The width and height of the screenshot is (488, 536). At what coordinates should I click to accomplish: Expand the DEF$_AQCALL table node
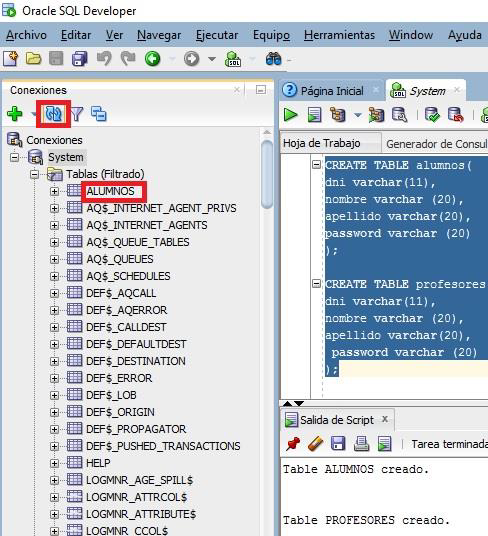tap(54, 293)
